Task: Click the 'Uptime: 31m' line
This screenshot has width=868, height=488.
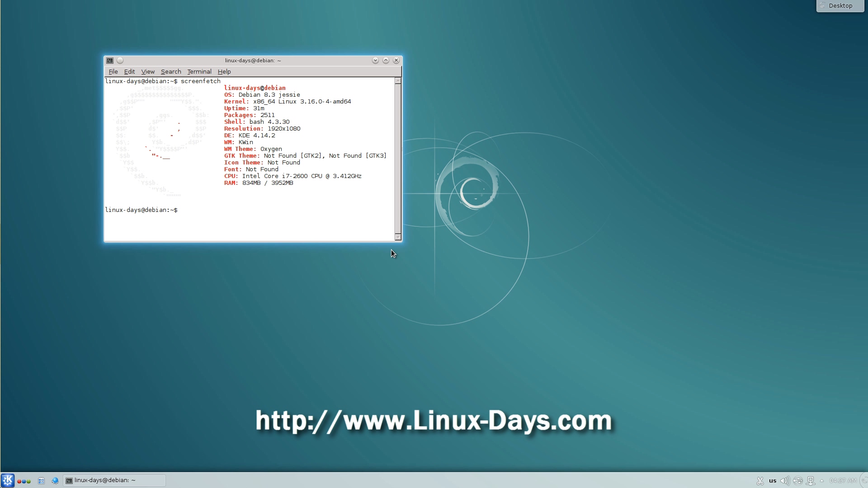Action: pos(244,108)
